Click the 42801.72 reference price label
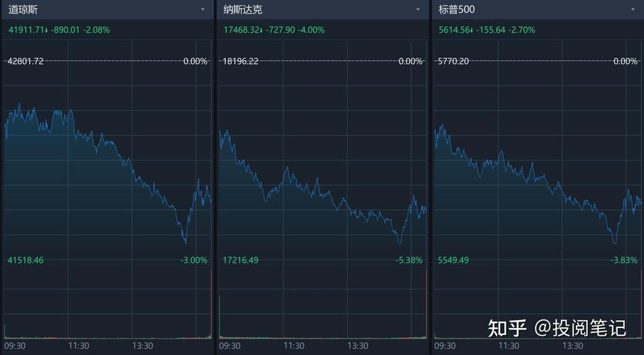The height and width of the screenshot is (355, 644). [26, 61]
